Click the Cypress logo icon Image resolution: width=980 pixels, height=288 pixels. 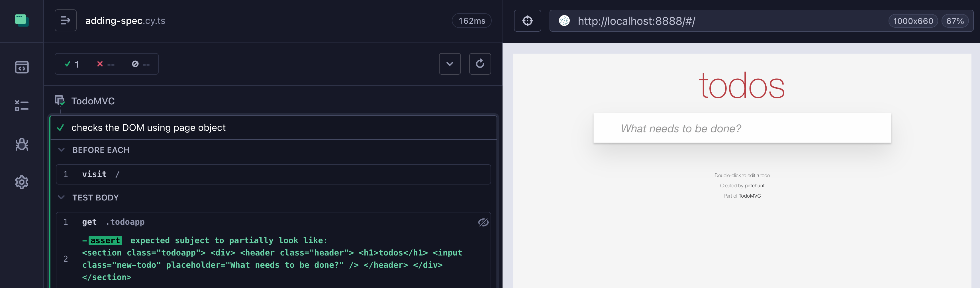pyautogui.click(x=22, y=20)
